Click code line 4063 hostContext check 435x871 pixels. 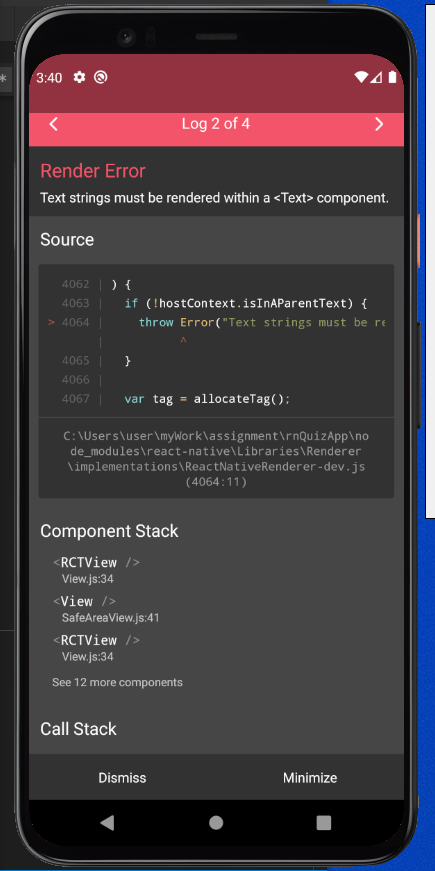point(216,303)
